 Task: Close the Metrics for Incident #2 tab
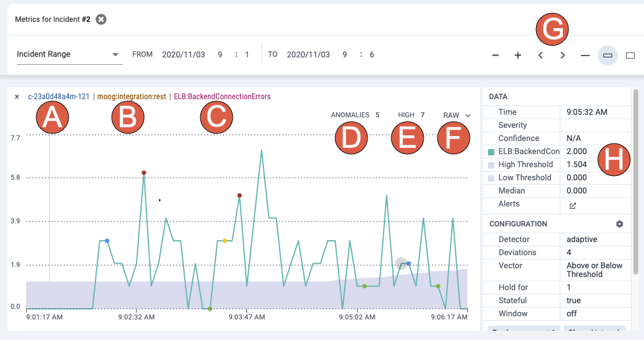pos(101,19)
